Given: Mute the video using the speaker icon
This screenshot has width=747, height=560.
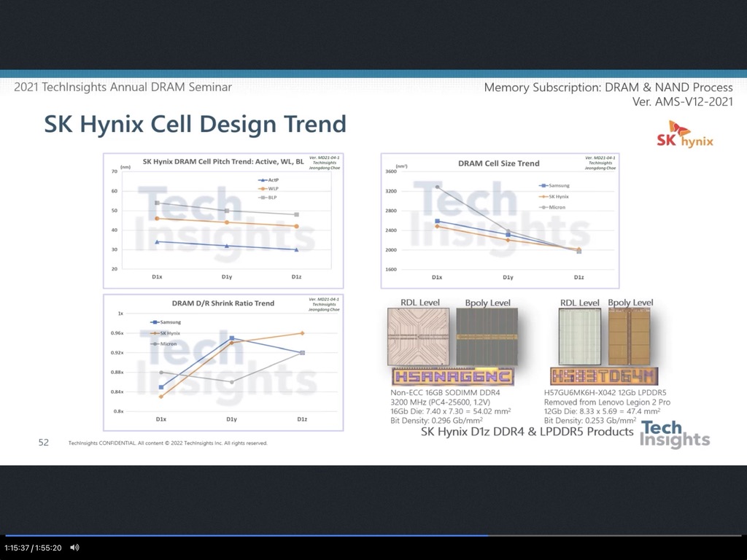Looking at the screenshot, I should click(x=74, y=548).
